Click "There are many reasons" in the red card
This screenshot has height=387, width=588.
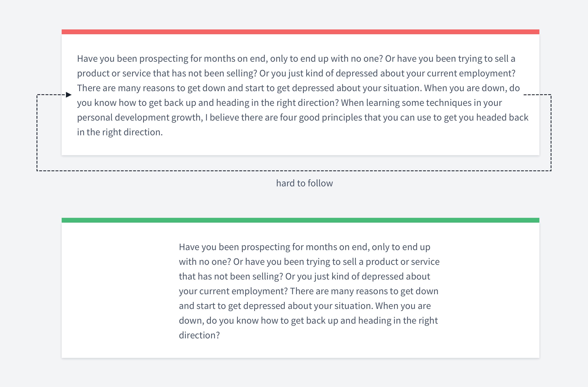[126, 88]
